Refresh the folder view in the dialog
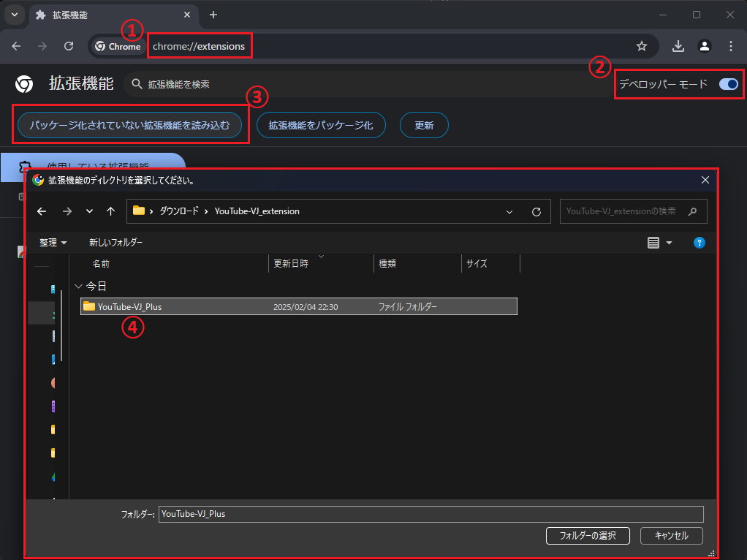The height and width of the screenshot is (560, 747). [x=536, y=211]
